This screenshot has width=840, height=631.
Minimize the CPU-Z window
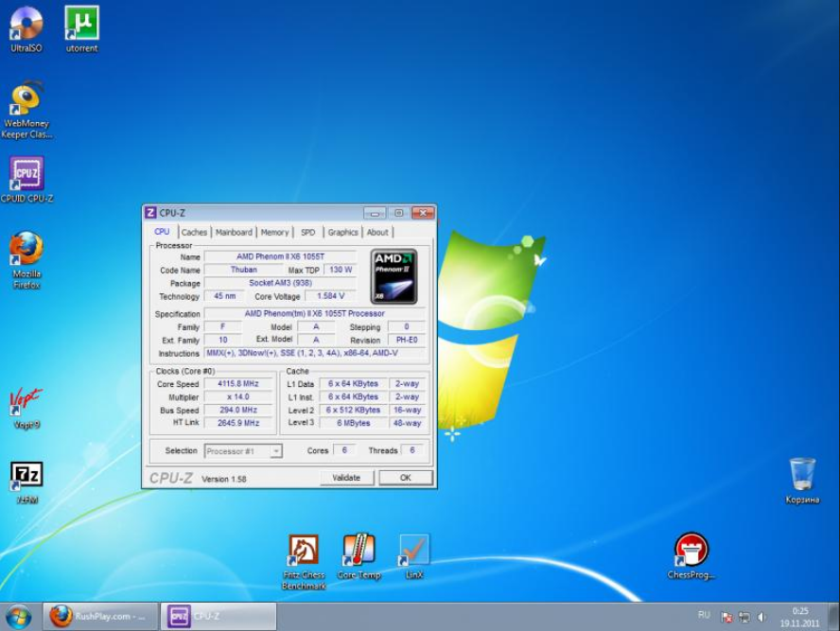pyautogui.click(x=375, y=213)
